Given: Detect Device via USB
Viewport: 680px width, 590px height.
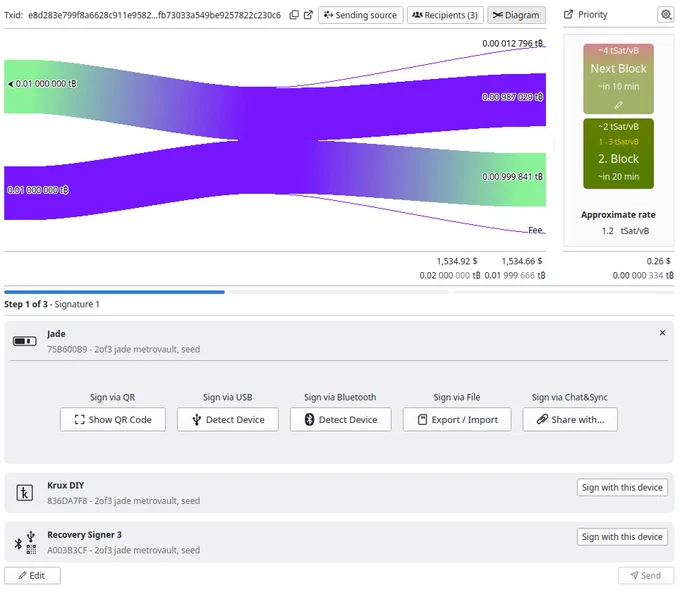Looking at the screenshot, I should pyautogui.click(x=228, y=420).
